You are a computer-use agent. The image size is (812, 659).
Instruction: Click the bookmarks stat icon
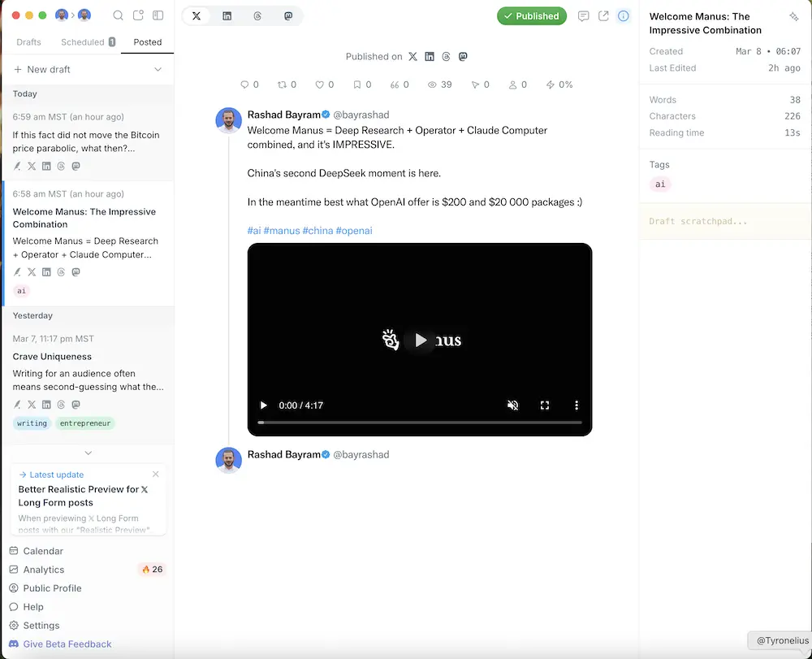pyautogui.click(x=356, y=85)
